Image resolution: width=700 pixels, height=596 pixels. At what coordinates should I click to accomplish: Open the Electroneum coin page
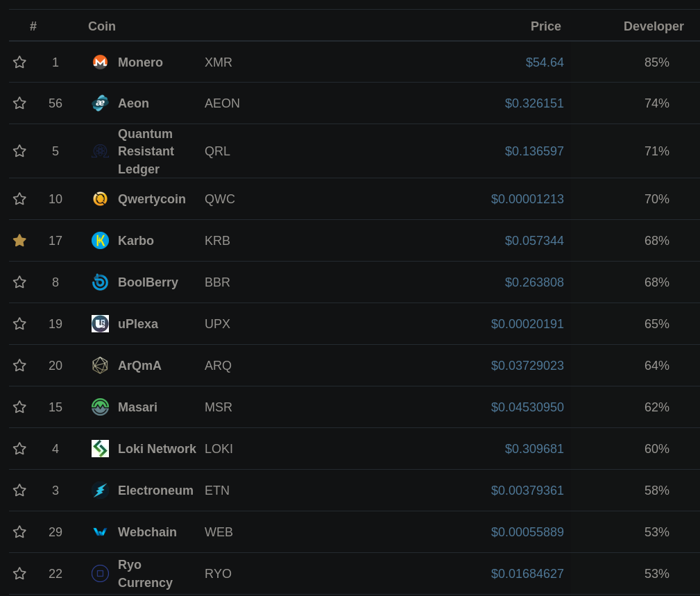[155, 491]
